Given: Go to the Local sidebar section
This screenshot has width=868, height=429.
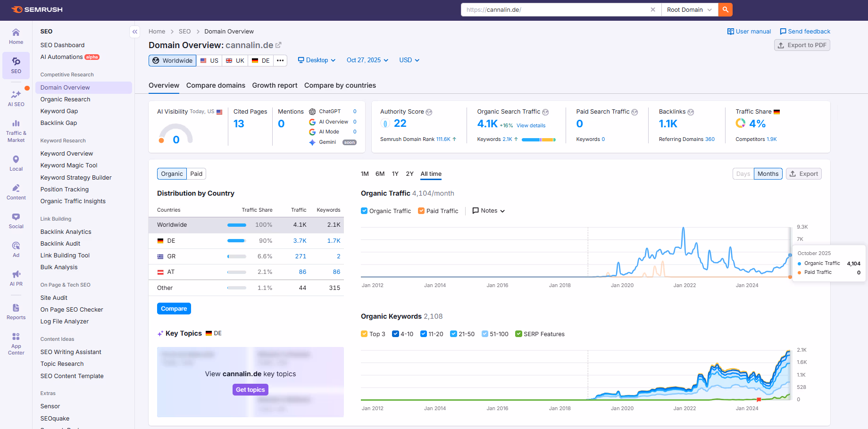Looking at the screenshot, I should 16,163.
